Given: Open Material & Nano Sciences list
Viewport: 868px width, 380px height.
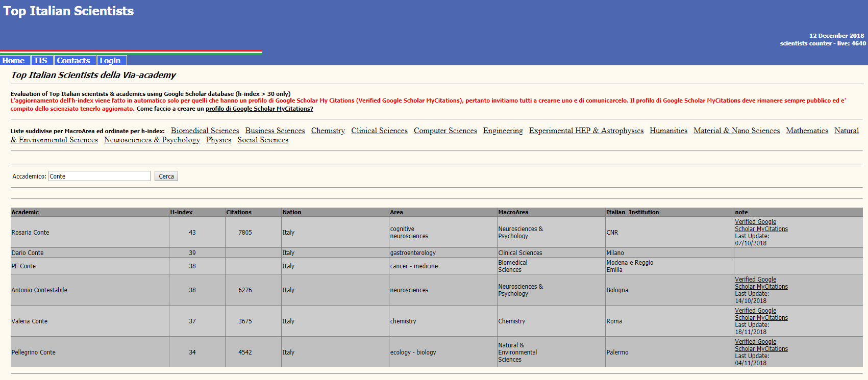Looking at the screenshot, I should coord(736,131).
